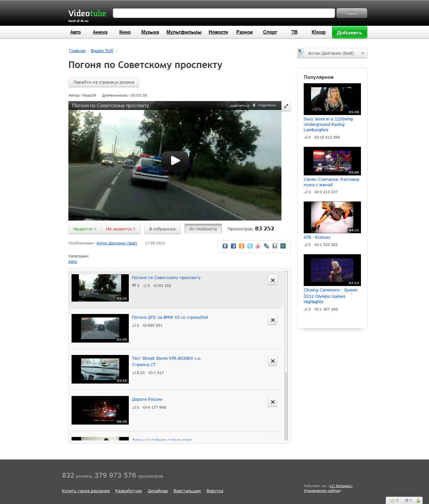
Task: Open the 'Музыка' category
Action: tap(150, 32)
